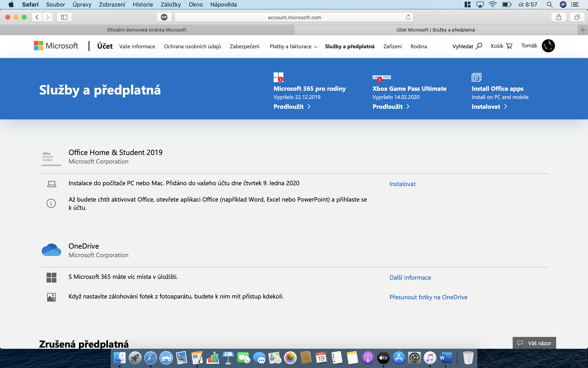Viewport: 588px width, 368px height.
Task: Open App Store from the dock
Action: [x=399, y=358]
